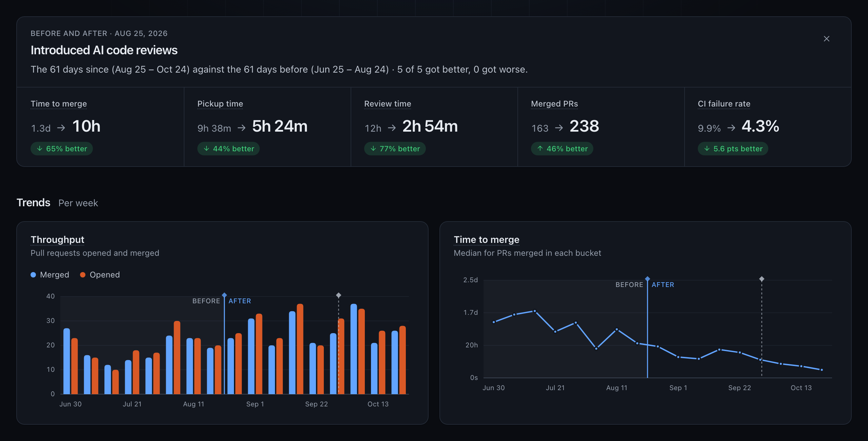Click the previous value 9h 38m
Screen dimensions: 868x441
(x=214, y=128)
